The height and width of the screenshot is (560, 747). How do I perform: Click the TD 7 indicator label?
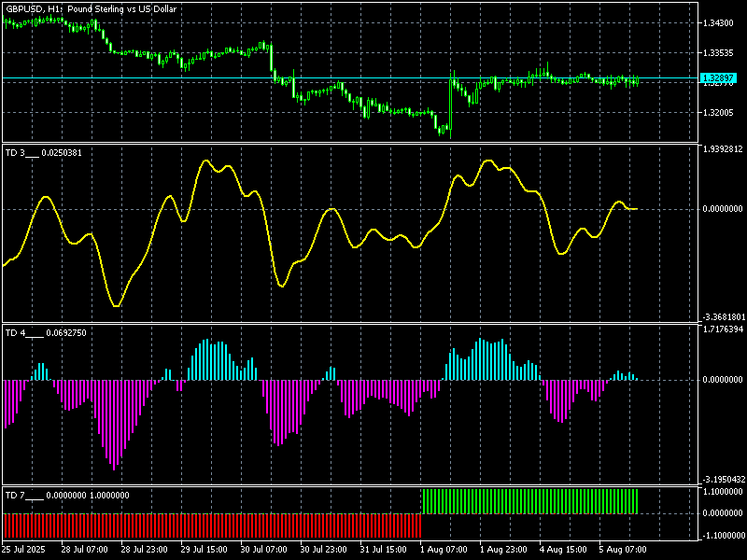67,496
